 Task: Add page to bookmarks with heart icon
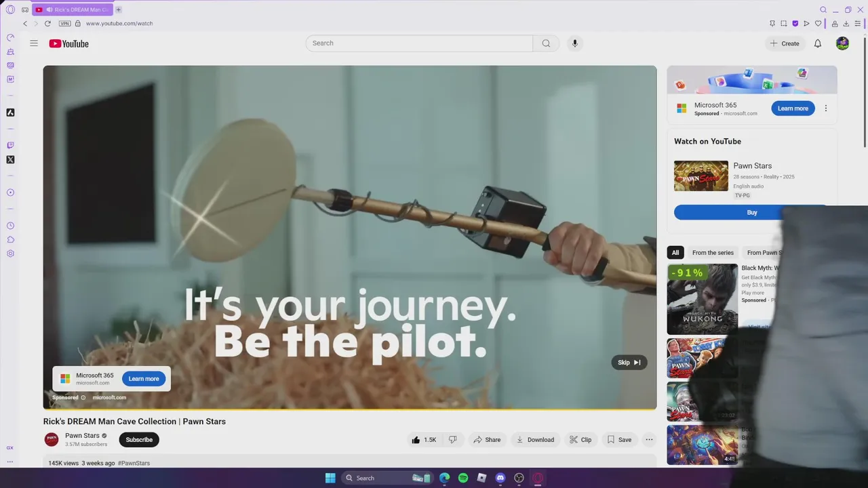pyautogui.click(x=818, y=23)
